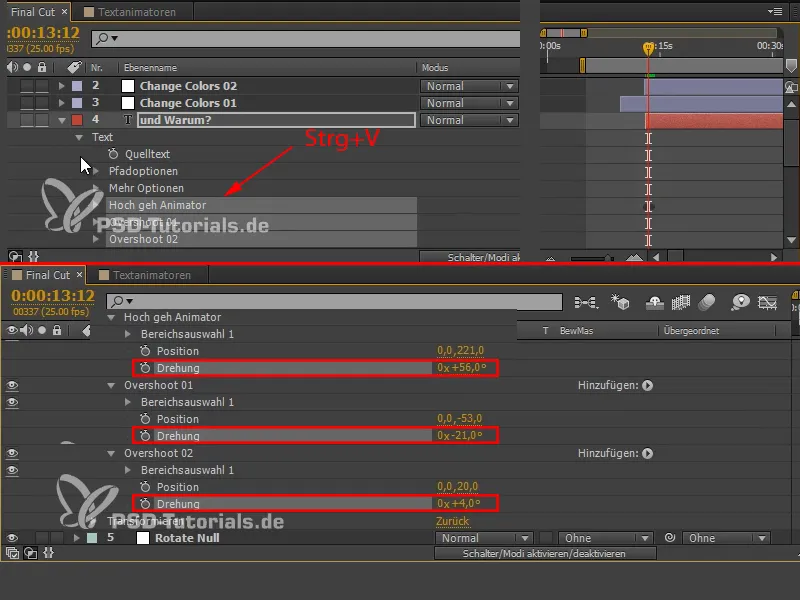Screen dimensions: 800x600
Task: Click the audio column header icon in upper panel
Action: (x=12, y=67)
